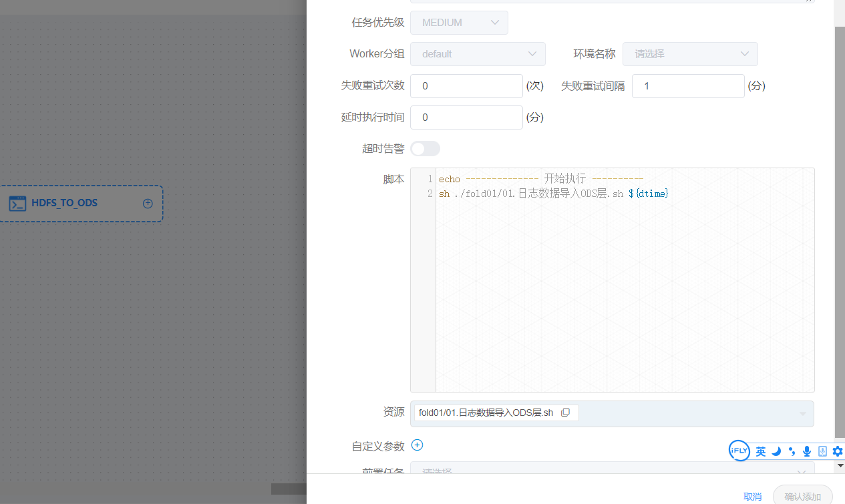Click the download arrow icon in IME bar
This screenshot has width=845, height=504.
pyautogui.click(x=822, y=451)
